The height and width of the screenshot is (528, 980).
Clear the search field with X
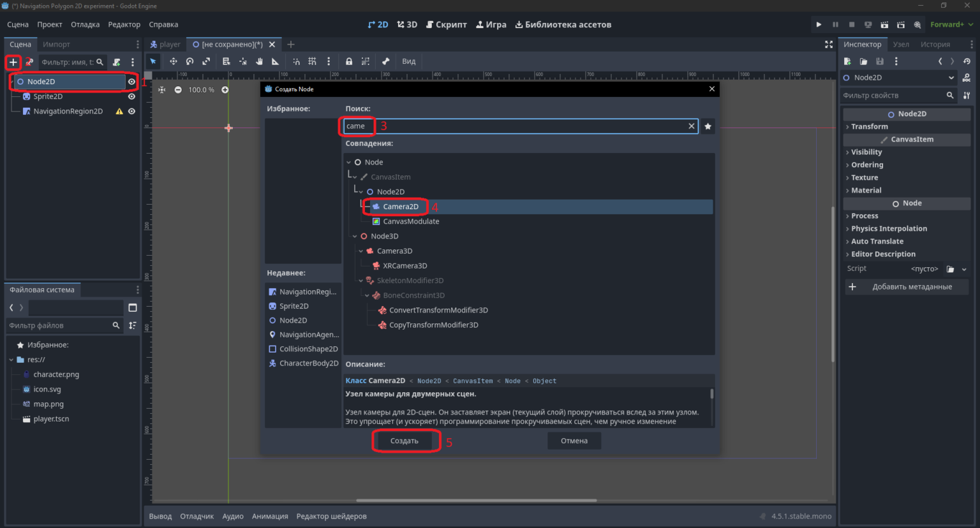(691, 126)
